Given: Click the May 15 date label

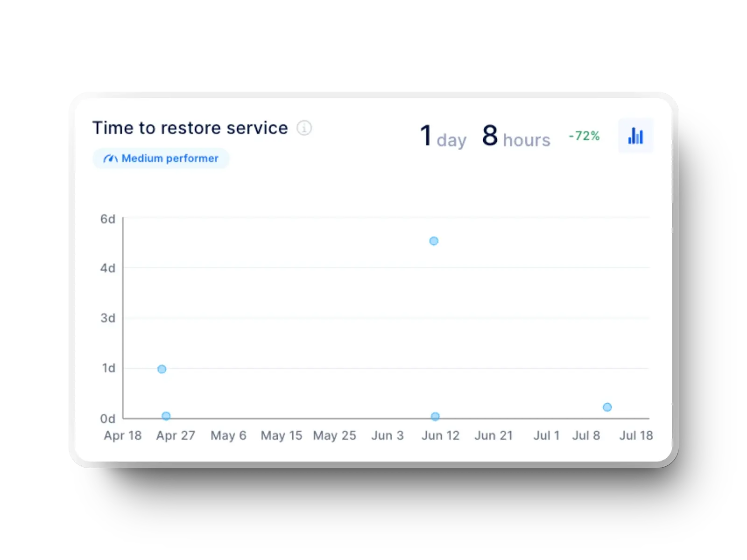Looking at the screenshot, I should (x=281, y=435).
